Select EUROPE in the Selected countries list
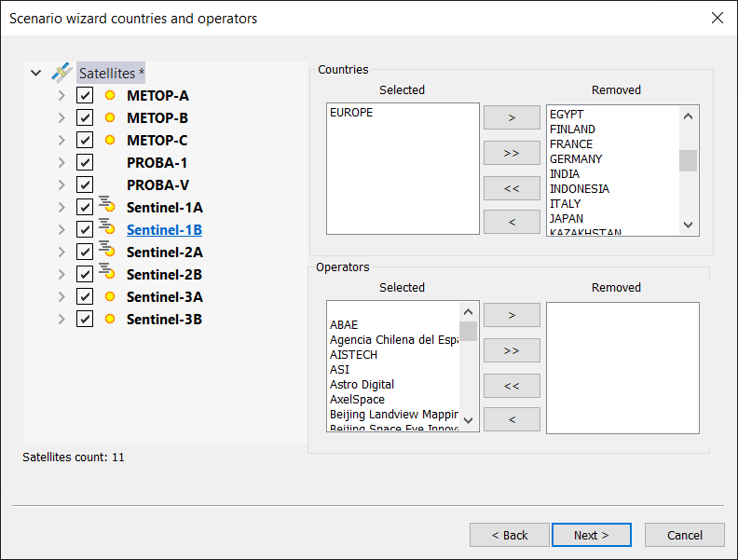 (x=351, y=113)
